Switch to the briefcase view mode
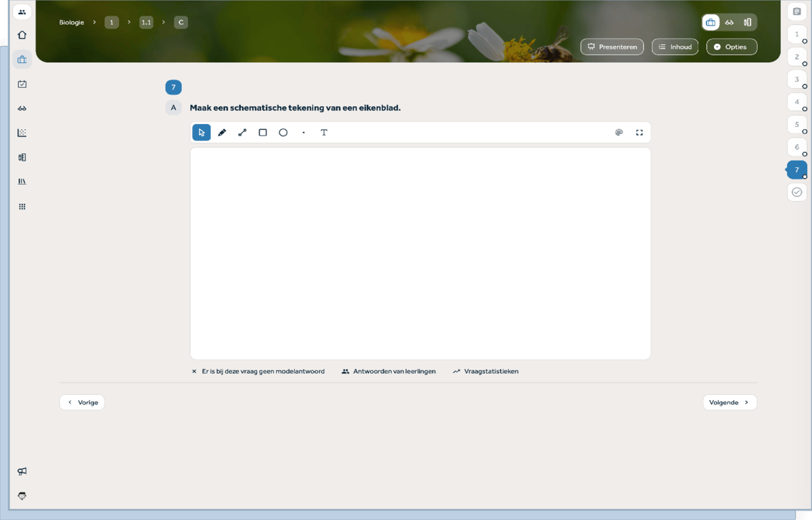The width and height of the screenshot is (812, 520). coord(710,22)
